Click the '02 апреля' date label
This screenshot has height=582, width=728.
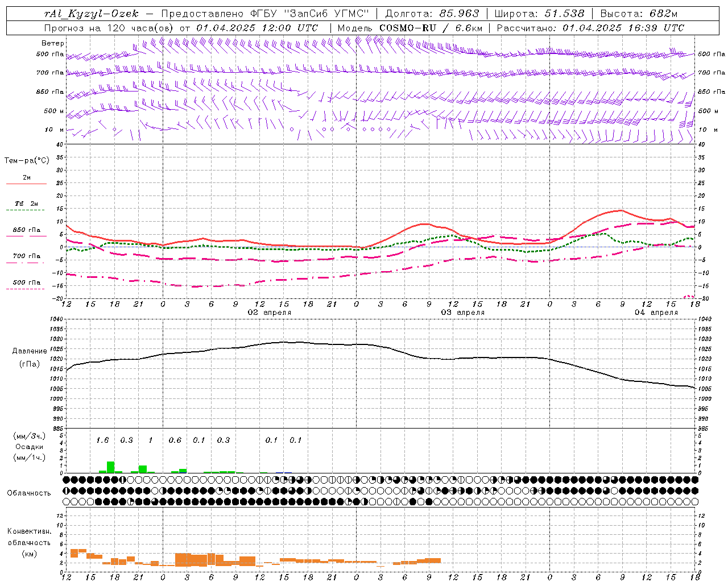(270, 313)
